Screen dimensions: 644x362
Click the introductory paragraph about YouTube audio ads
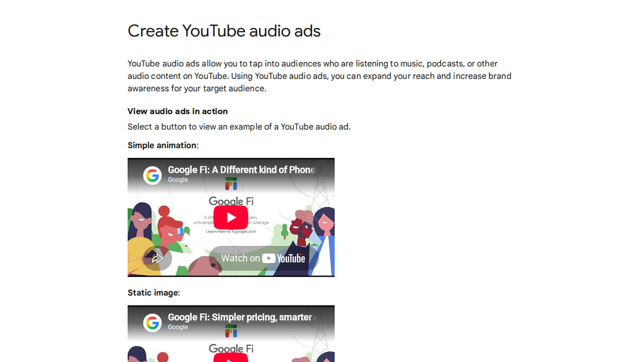pyautogui.click(x=319, y=76)
